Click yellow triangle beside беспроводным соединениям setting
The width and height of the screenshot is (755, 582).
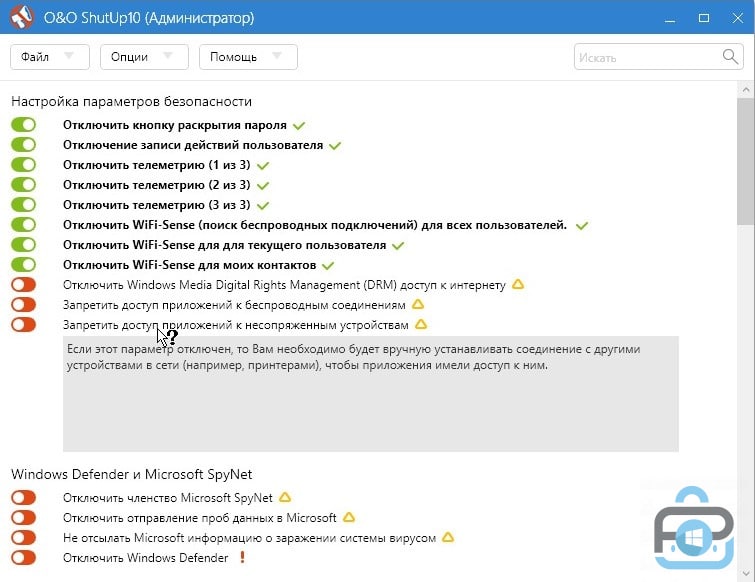(418, 304)
